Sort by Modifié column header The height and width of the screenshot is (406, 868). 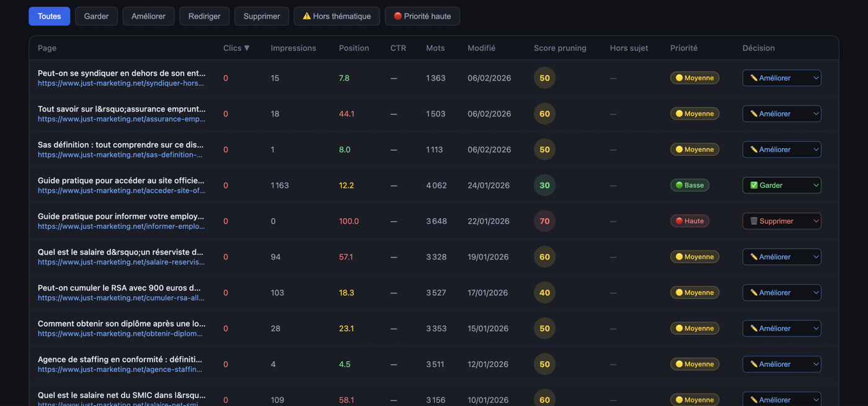pyautogui.click(x=481, y=48)
